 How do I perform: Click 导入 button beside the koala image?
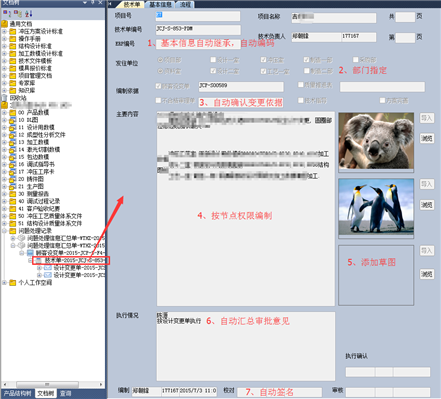pyautogui.click(x=427, y=118)
